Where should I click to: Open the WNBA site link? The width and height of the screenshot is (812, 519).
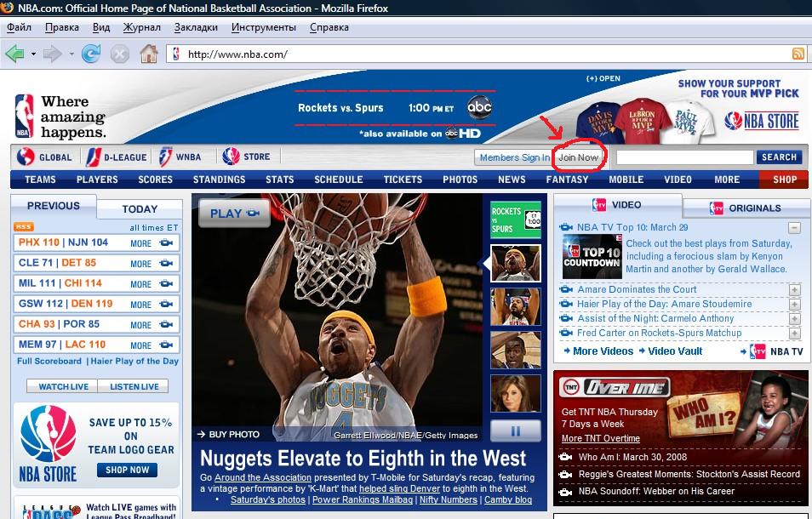tap(180, 157)
